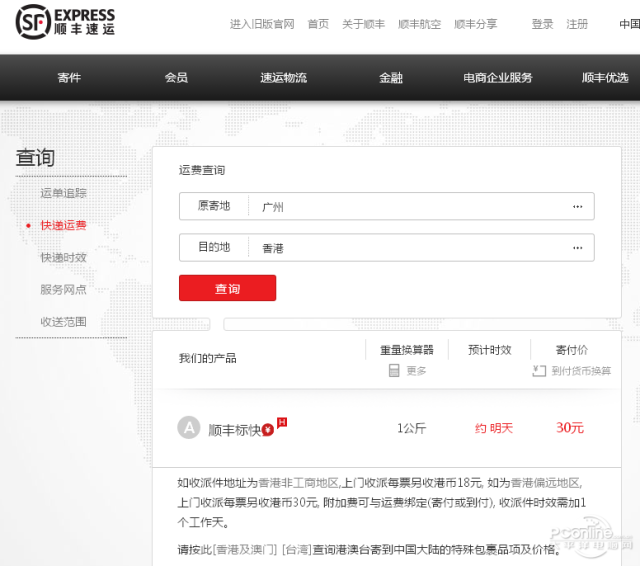The width and height of the screenshot is (640, 566).
Task: Open the [台湾] link
Action: [x=297, y=550]
